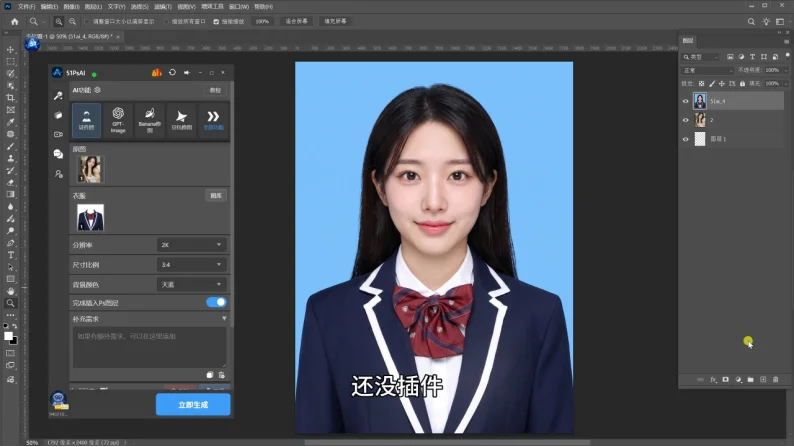
Task: Lock all with padlock icon in Layers
Action: (742, 84)
